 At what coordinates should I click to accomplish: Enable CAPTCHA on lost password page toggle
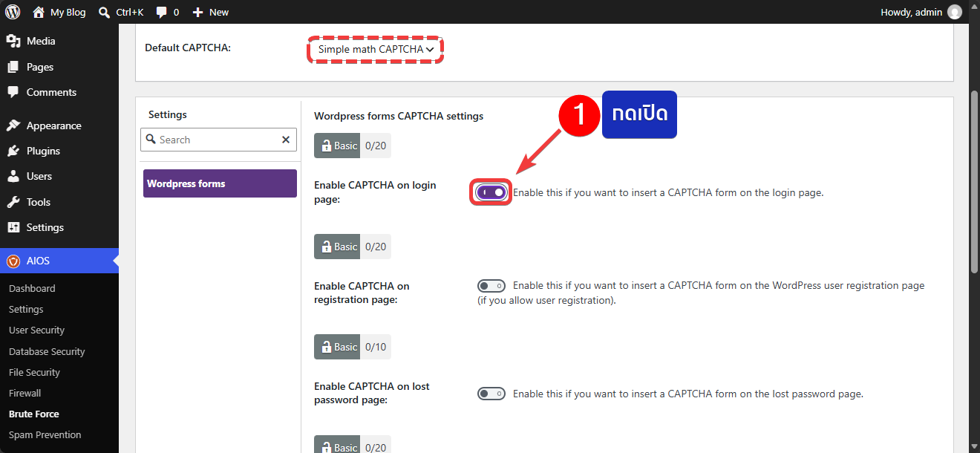491,394
